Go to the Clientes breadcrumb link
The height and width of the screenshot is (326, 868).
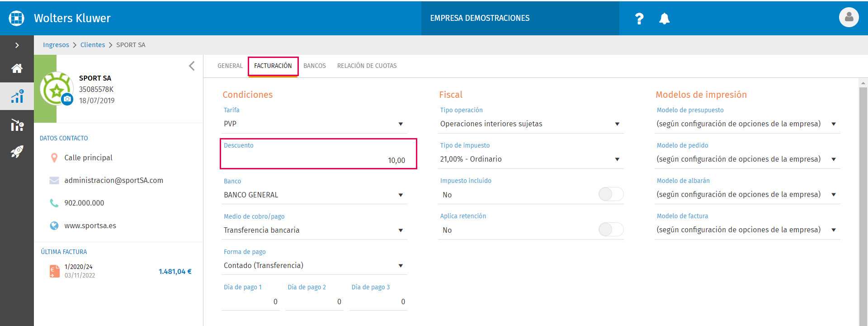pyautogui.click(x=93, y=45)
